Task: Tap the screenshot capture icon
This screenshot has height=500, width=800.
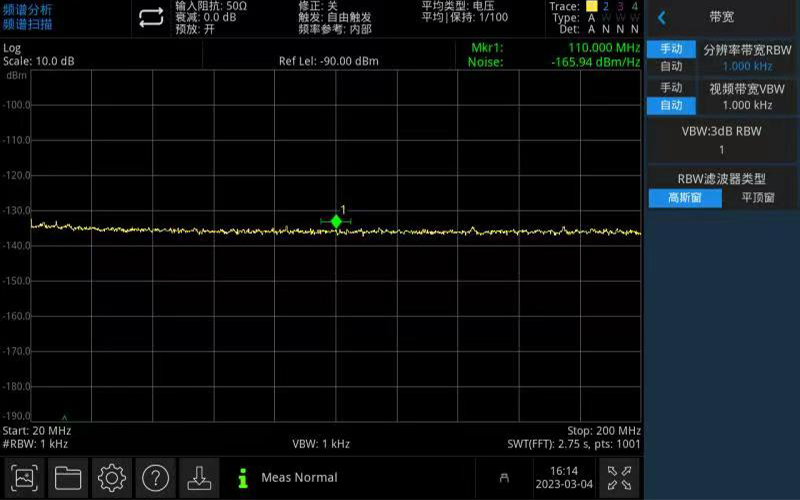Action: point(24,478)
